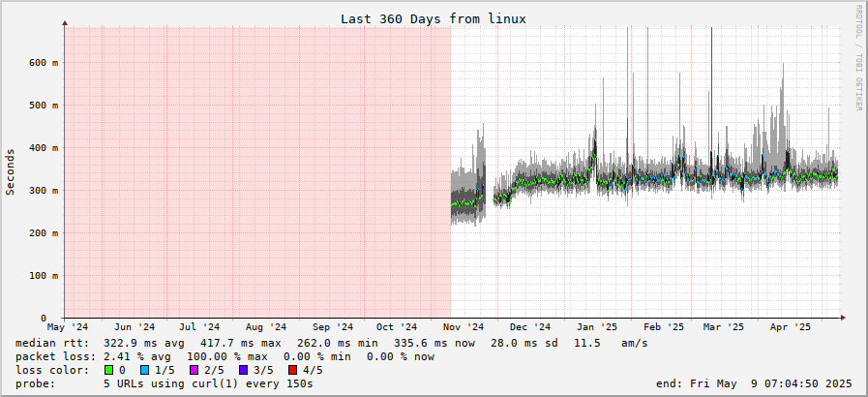Click the '322.9 ms avg' median rtt value
The height and width of the screenshot is (397, 868).
144,344
